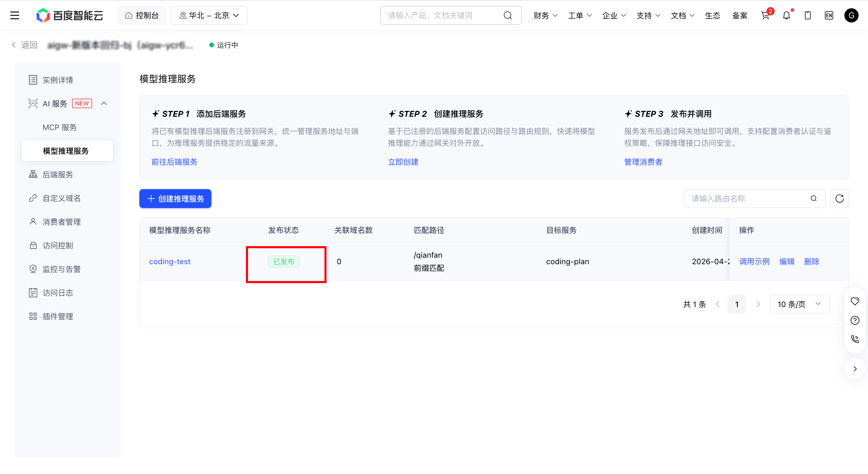Open the 工单 dropdown menu

(x=580, y=16)
